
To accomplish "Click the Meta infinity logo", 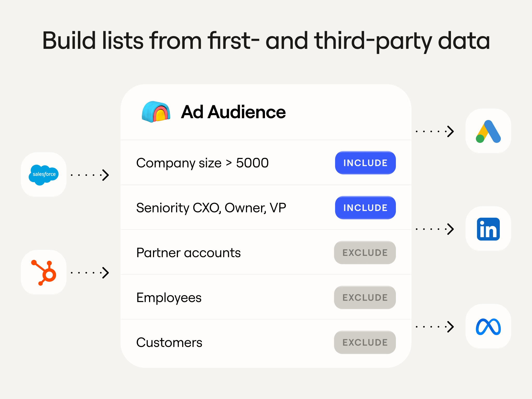I will [488, 327].
